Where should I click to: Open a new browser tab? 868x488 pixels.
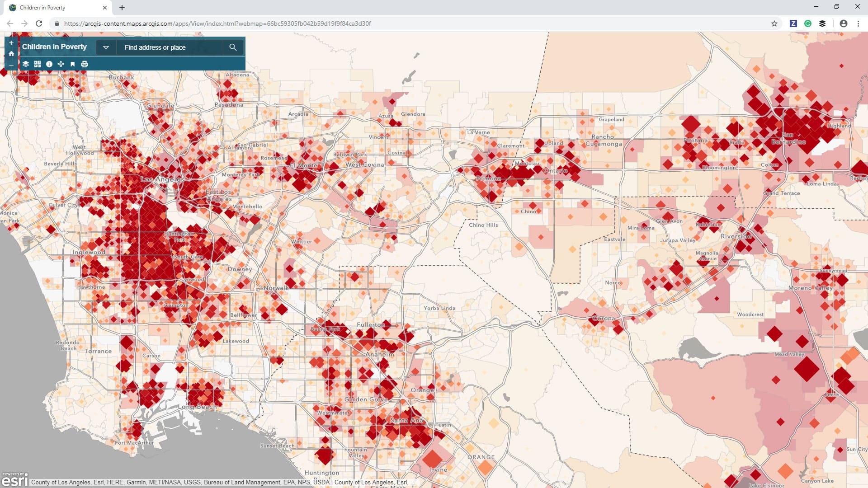click(x=121, y=7)
